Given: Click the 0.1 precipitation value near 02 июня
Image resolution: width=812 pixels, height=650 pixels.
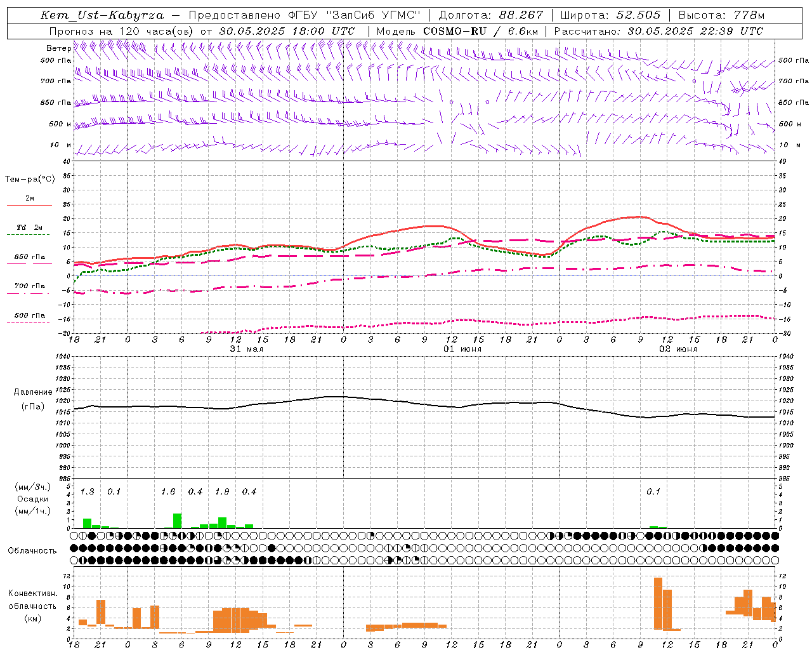Looking at the screenshot, I should pyautogui.click(x=653, y=492).
